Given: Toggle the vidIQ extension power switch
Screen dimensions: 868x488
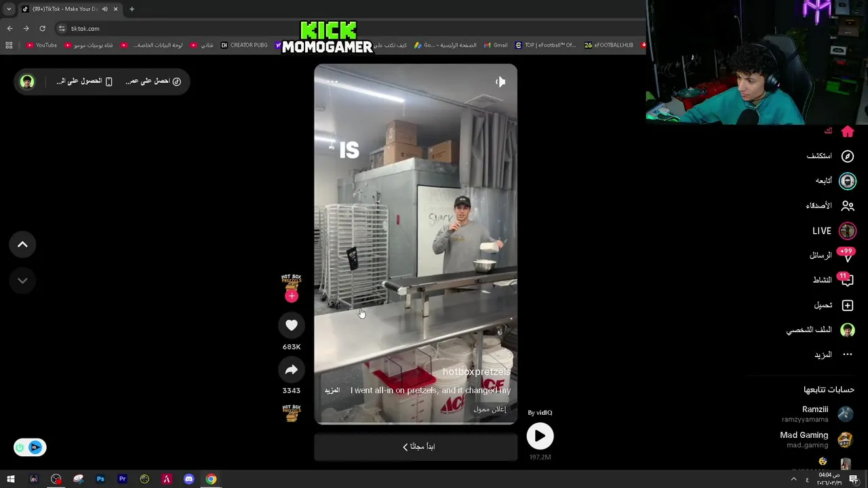Looking at the screenshot, I should [x=20, y=447].
